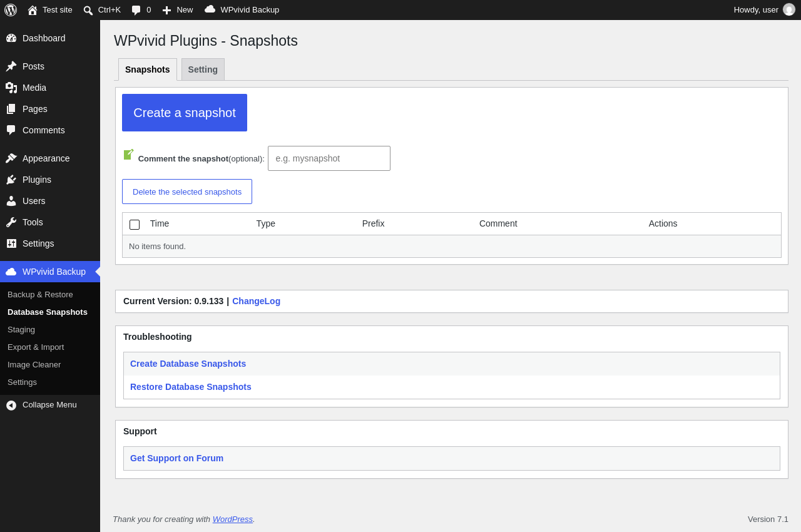The image size is (801, 532).
Task: Click the Pages icon in sidebar
Action: [x=11, y=109]
